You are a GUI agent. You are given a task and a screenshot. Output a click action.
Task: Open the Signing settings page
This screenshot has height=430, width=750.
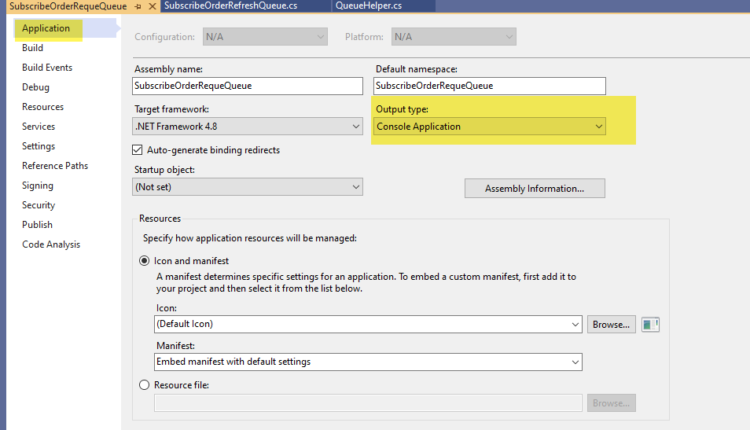coord(38,185)
